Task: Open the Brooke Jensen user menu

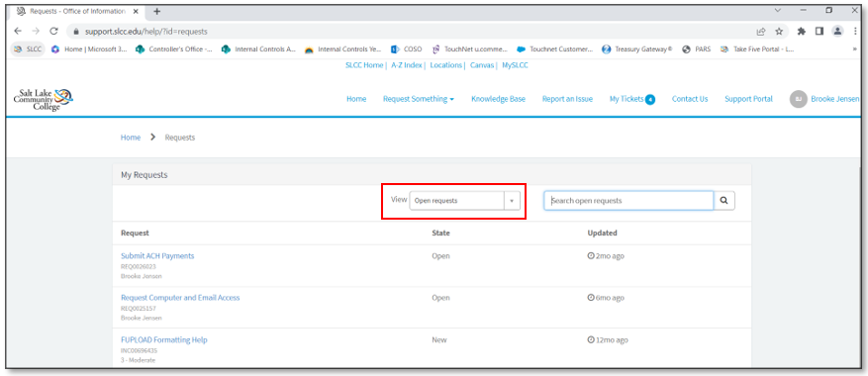Action: tap(824, 99)
